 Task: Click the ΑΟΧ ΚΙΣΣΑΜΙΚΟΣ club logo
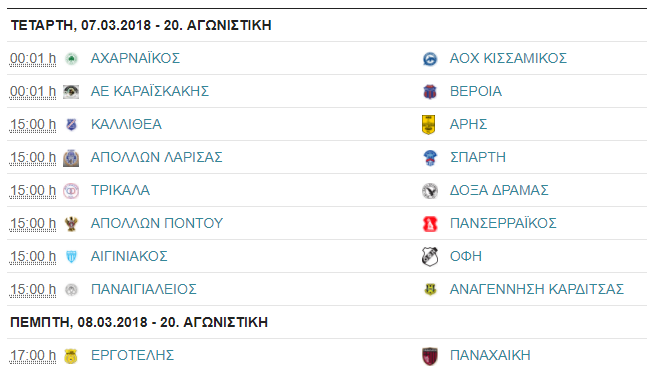pyautogui.click(x=430, y=59)
